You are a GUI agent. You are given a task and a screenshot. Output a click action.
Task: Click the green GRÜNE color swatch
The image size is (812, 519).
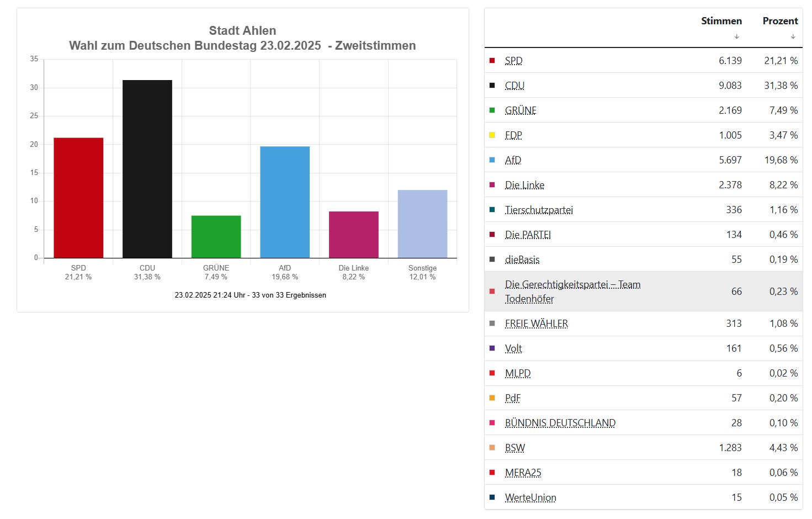[492, 110]
